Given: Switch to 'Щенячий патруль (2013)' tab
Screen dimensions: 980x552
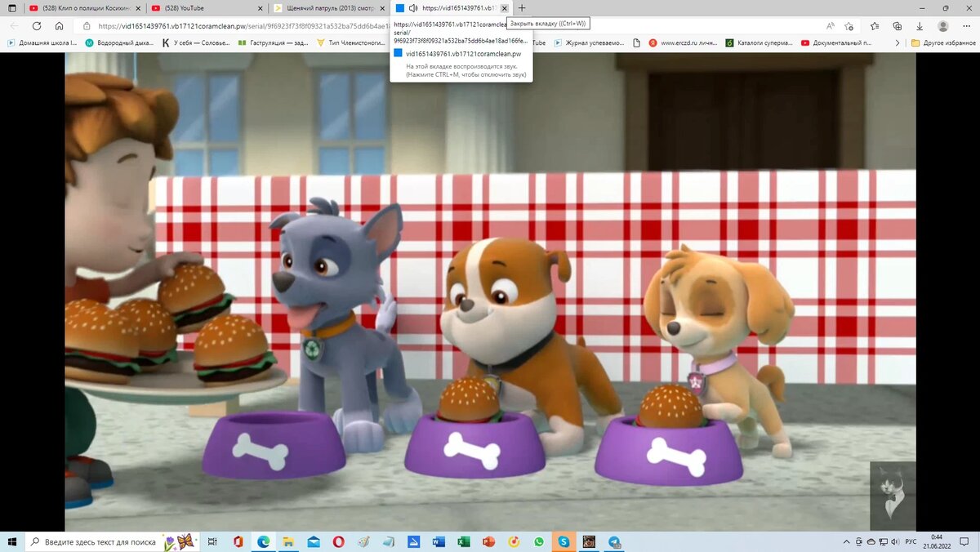Looking at the screenshot, I should pos(328,8).
